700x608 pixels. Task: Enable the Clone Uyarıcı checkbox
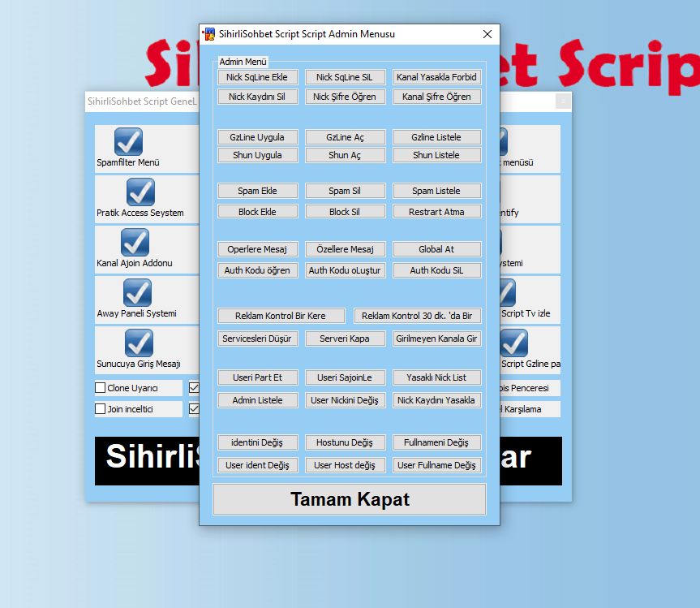(x=101, y=388)
